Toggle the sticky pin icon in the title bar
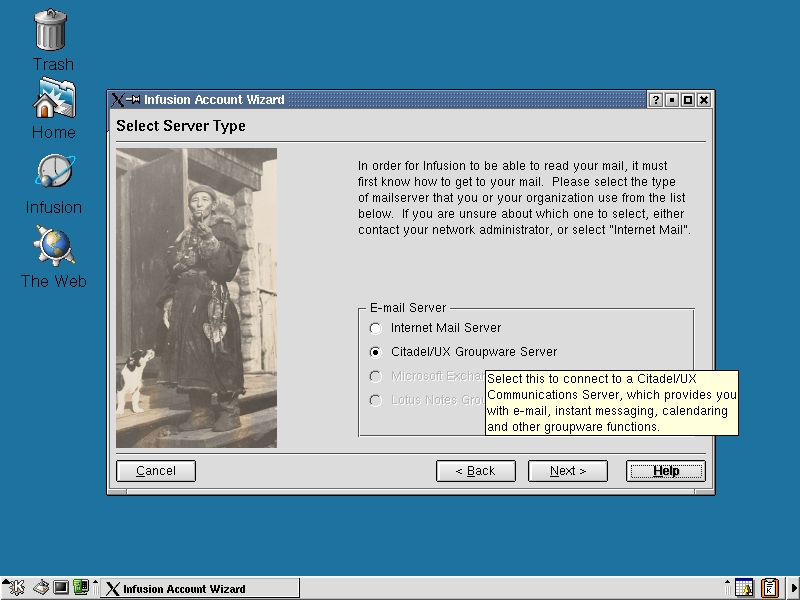The width and height of the screenshot is (800, 600). click(x=133, y=99)
